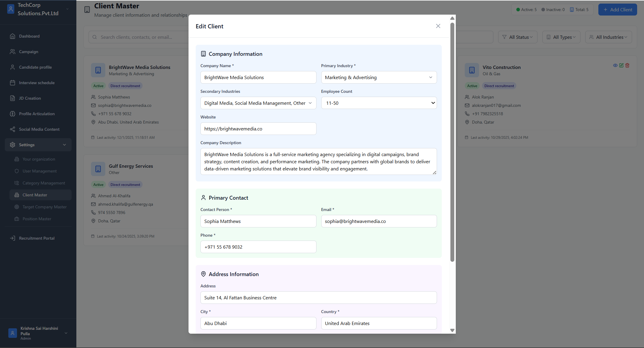Image resolution: width=644 pixels, height=348 pixels.
Task: Click the Social Media Content share icon
Action: click(12, 129)
